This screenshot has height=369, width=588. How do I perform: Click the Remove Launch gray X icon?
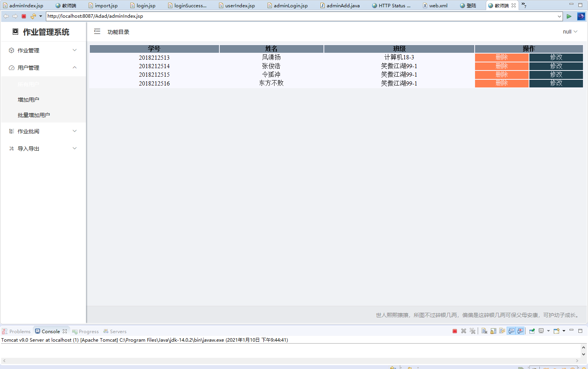463,331
